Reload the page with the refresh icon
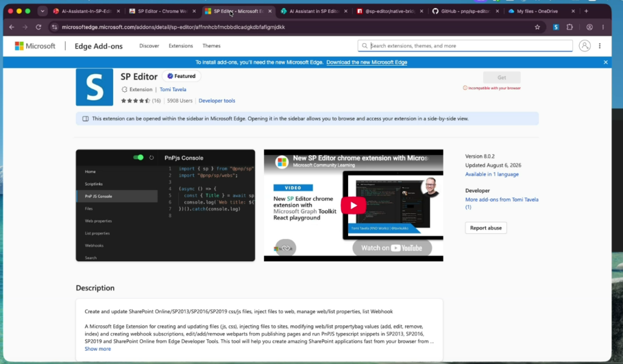 38,27
